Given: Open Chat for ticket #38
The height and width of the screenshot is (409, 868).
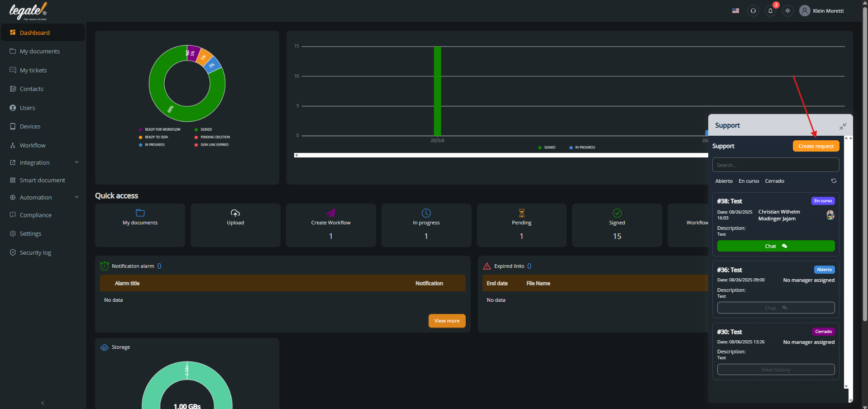Looking at the screenshot, I should 776,246.
